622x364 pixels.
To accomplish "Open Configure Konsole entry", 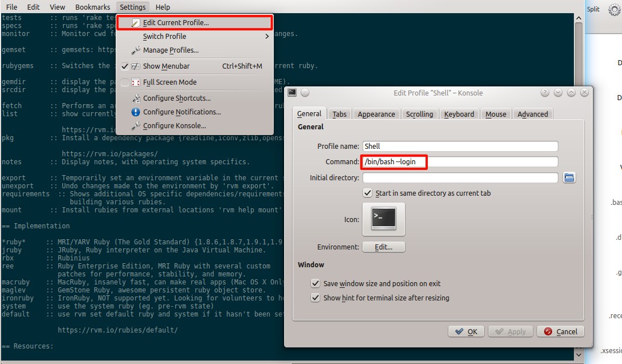I will pos(195,126).
